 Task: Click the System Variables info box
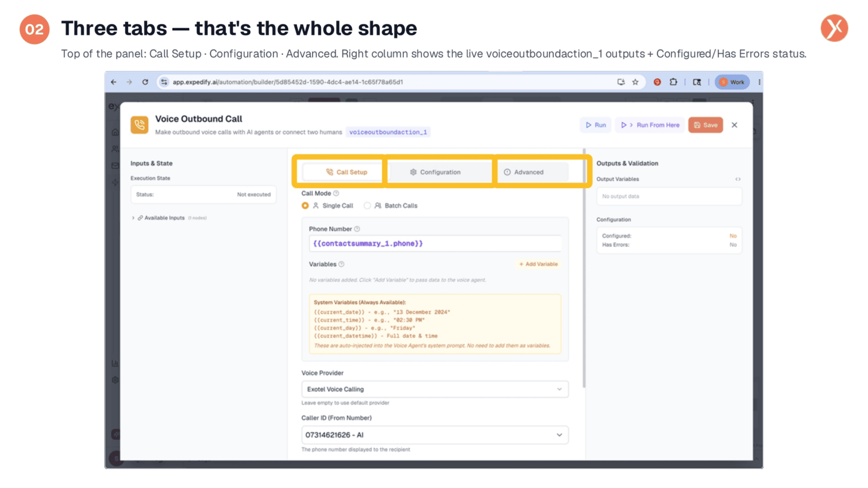tap(435, 324)
